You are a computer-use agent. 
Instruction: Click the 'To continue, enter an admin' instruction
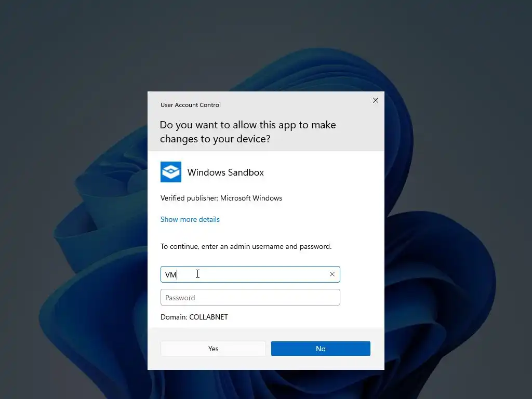[246, 247]
